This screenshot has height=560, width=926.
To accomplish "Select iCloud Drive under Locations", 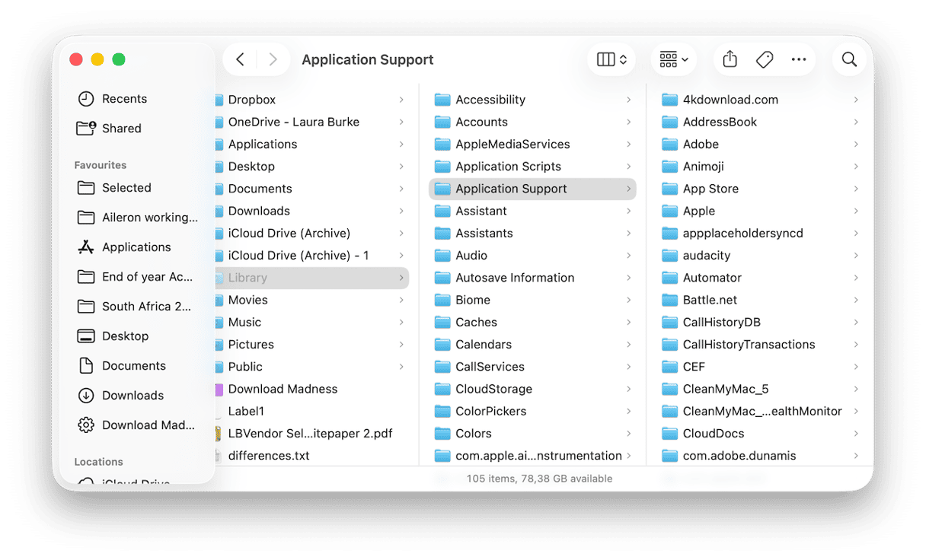I will (x=134, y=482).
